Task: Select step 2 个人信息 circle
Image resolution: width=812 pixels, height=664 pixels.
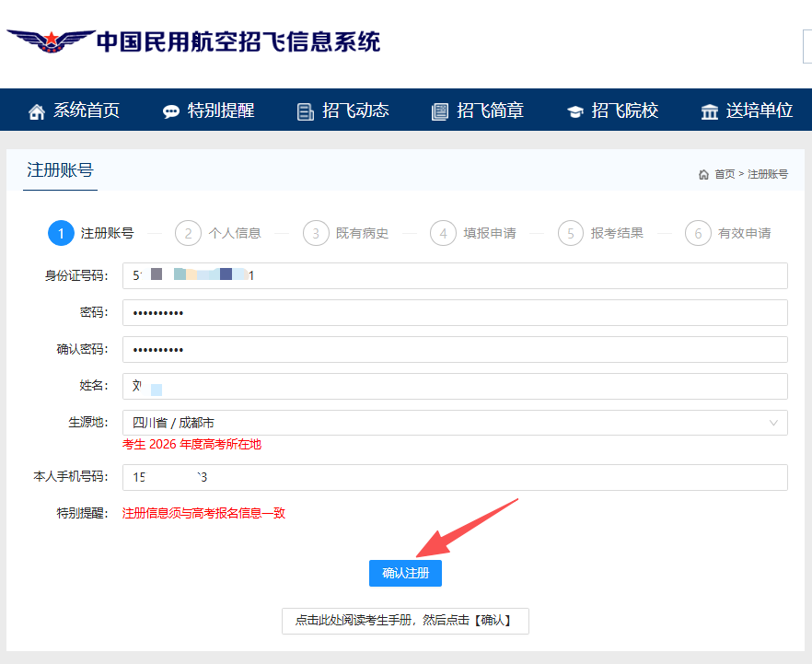Action: (188, 233)
